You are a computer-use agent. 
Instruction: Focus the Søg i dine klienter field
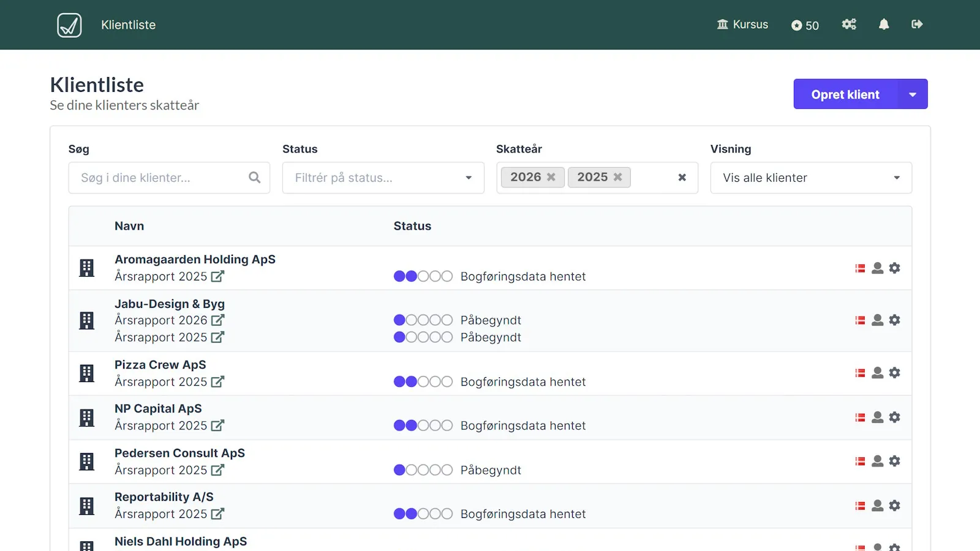point(169,178)
